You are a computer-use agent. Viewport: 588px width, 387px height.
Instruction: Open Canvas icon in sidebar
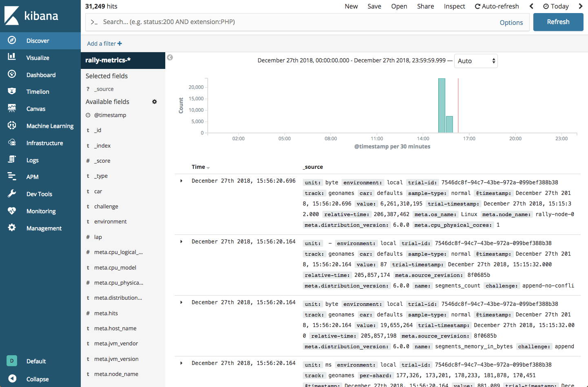[x=12, y=108]
